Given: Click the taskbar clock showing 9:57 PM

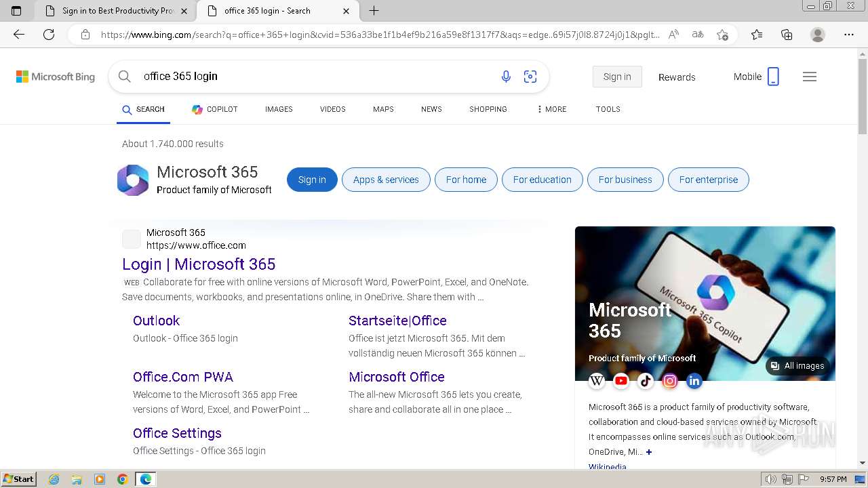Looking at the screenshot, I should click(833, 479).
